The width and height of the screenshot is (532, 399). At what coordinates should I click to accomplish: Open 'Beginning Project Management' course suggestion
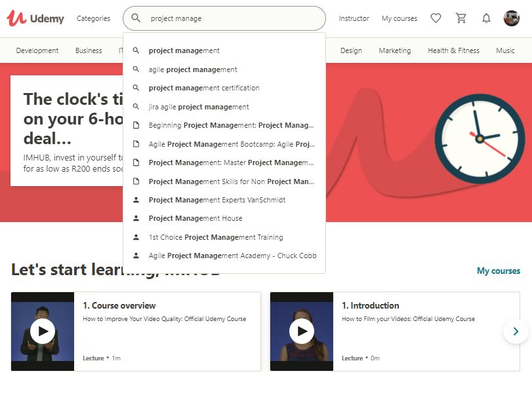click(224, 125)
